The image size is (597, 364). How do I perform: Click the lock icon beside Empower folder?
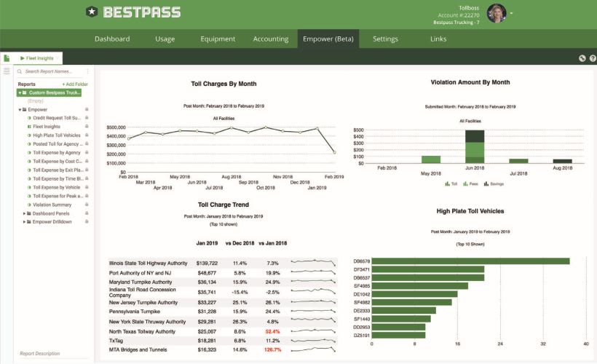[x=87, y=109]
